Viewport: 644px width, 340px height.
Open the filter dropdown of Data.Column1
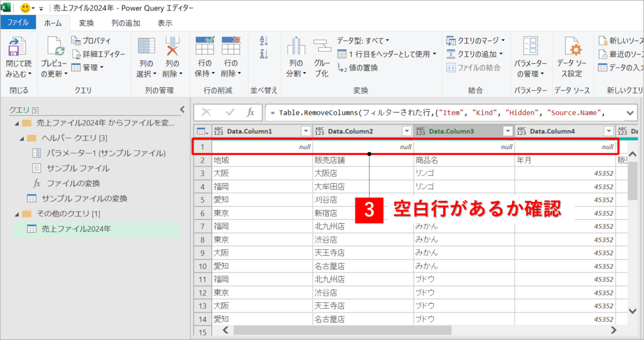[x=306, y=132]
